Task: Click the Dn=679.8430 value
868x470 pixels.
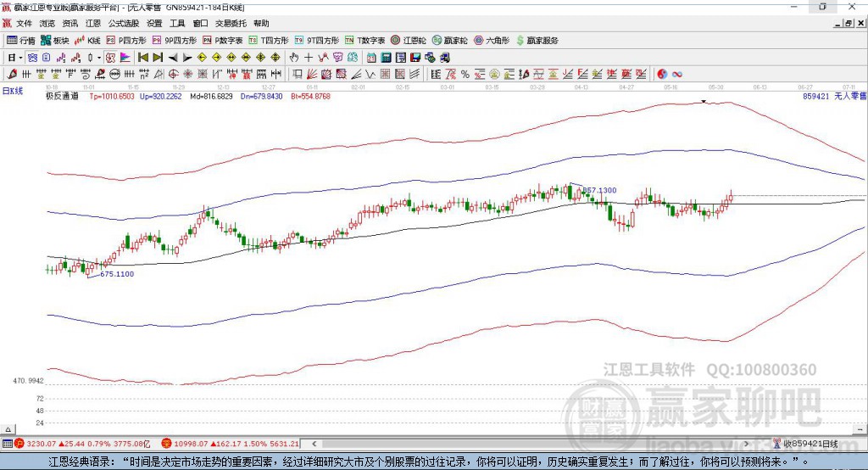Action: (x=261, y=96)
